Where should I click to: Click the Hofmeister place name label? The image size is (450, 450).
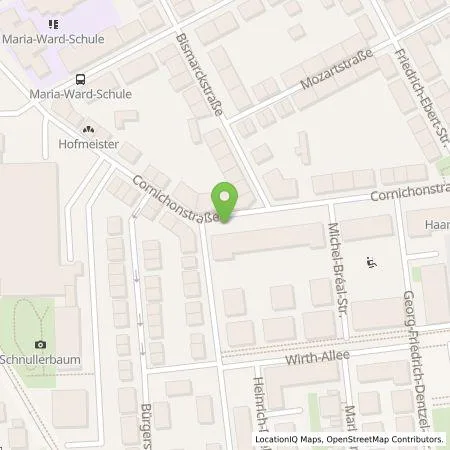(x=89, y=144)
